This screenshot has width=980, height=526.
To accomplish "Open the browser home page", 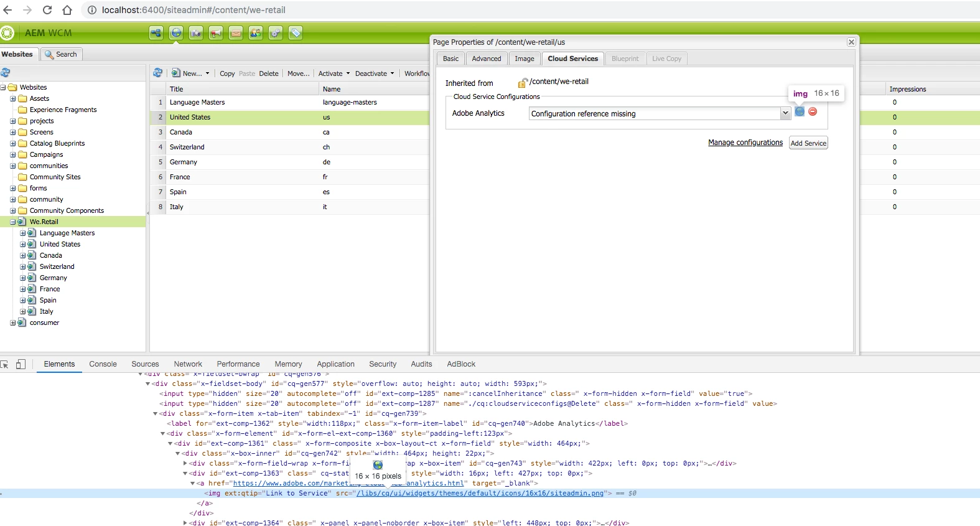I will pos(67,10).
